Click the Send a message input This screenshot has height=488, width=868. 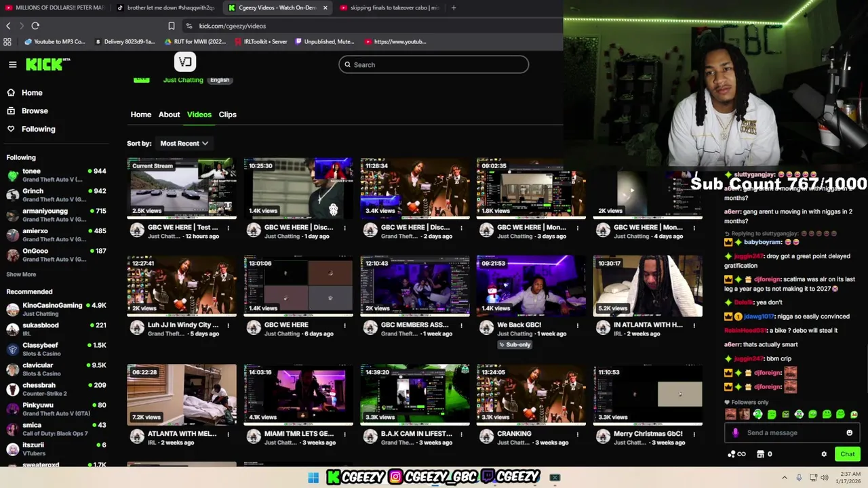(x=791, y=432)
